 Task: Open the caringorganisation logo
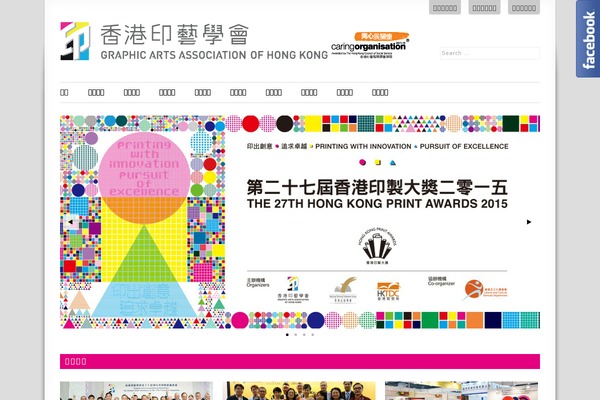click(x=370, y=45)
